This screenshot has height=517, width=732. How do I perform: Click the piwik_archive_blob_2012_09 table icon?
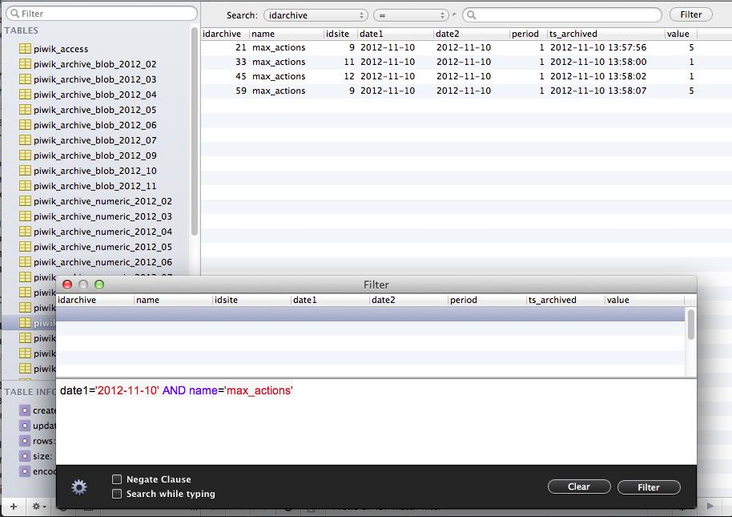tap(25, 155)
